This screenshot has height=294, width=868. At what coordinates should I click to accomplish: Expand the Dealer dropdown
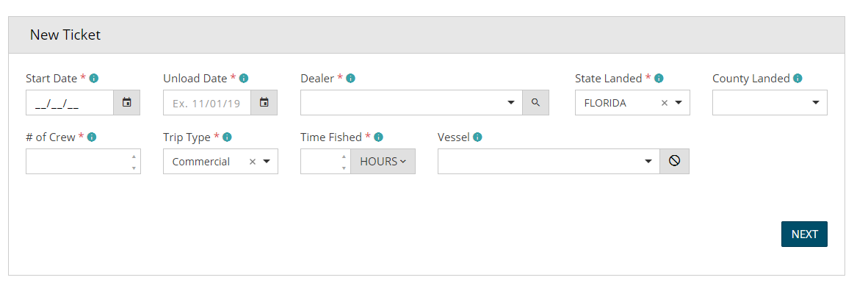click(x=511, y=103)
